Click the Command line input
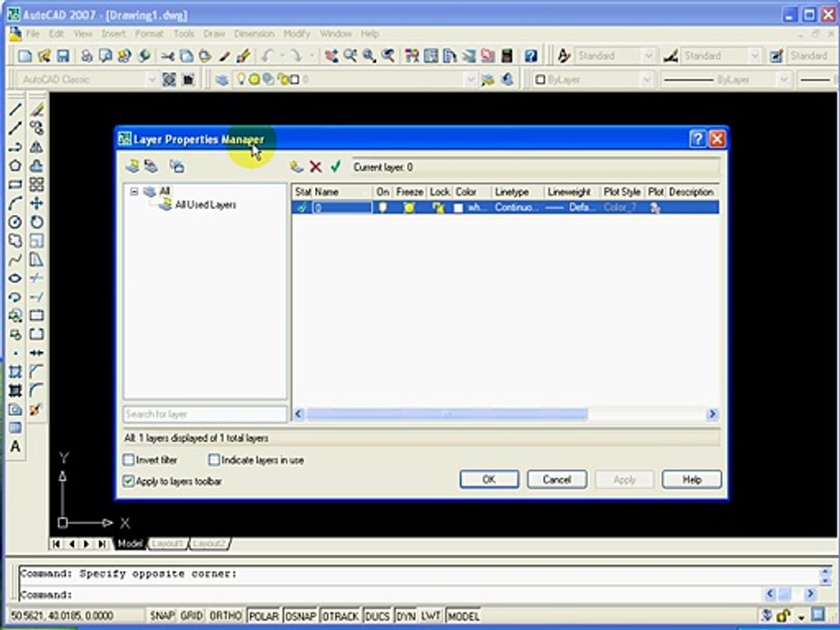 (390, 595)
